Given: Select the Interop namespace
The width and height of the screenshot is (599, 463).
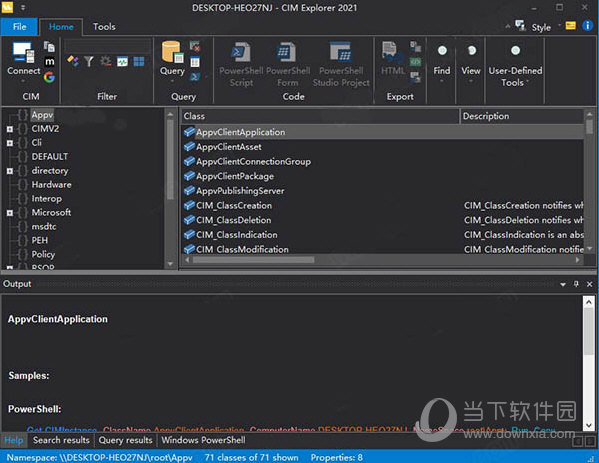Looking at the screenshot, I should [46, 199].
